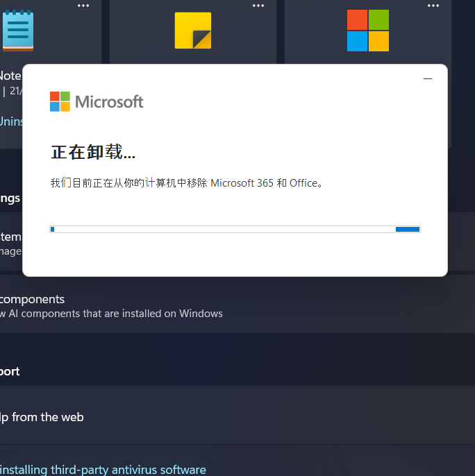Click the Microsoft wordmark text in dialog
This screenshot has width=475, height=476.
[109, 102]
